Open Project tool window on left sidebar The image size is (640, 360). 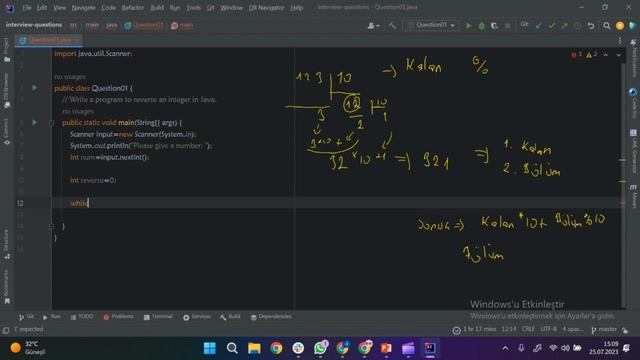7,50
